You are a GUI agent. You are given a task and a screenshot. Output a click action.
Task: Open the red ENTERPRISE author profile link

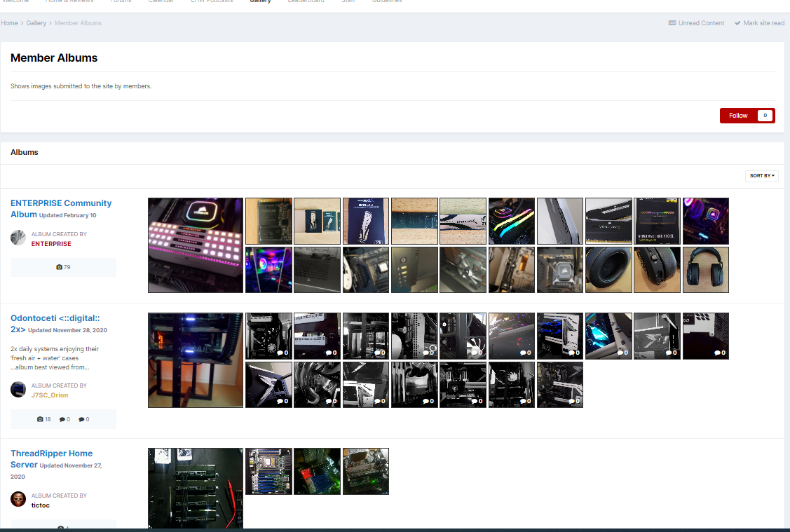[x=51, y=244]
